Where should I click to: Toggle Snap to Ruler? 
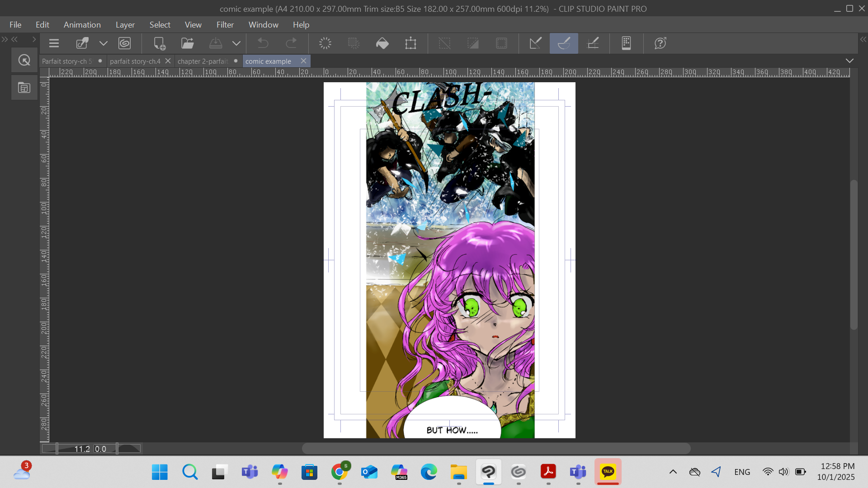(x=536, y=43)
